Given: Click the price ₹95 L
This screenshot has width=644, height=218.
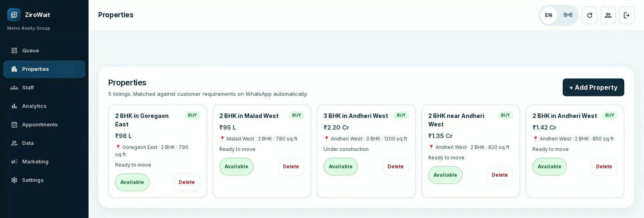Looking at the screenshot, I should pyautogui.click(x=228, y=128).
